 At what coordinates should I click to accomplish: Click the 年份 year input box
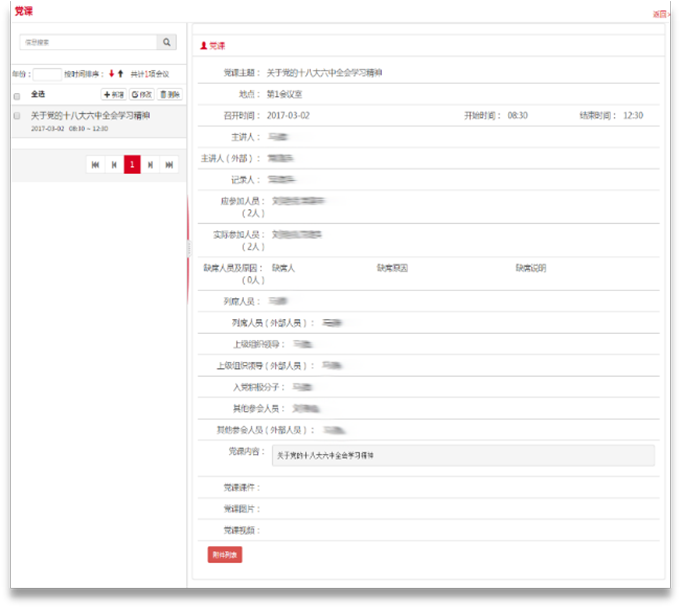pos(47,74)
